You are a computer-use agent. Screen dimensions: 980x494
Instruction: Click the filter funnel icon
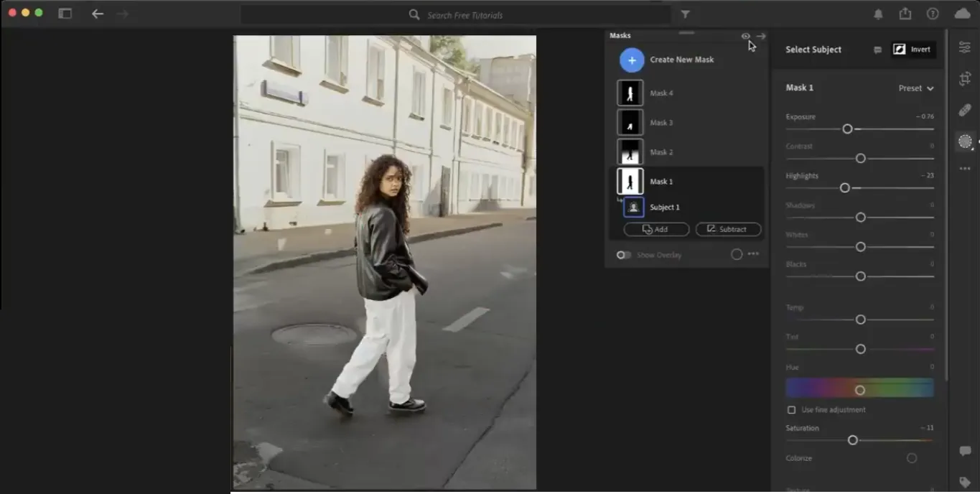[685, 14]
